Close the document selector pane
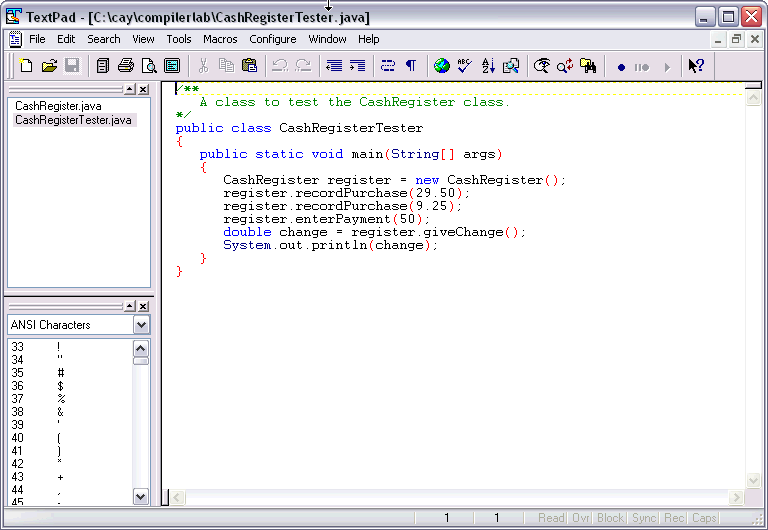The height and width of the screenshot is (530, 768). pos(143,89)
